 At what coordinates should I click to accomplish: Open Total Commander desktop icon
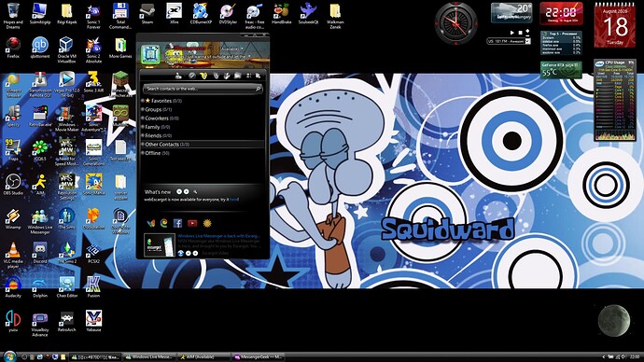coord(120,16)
